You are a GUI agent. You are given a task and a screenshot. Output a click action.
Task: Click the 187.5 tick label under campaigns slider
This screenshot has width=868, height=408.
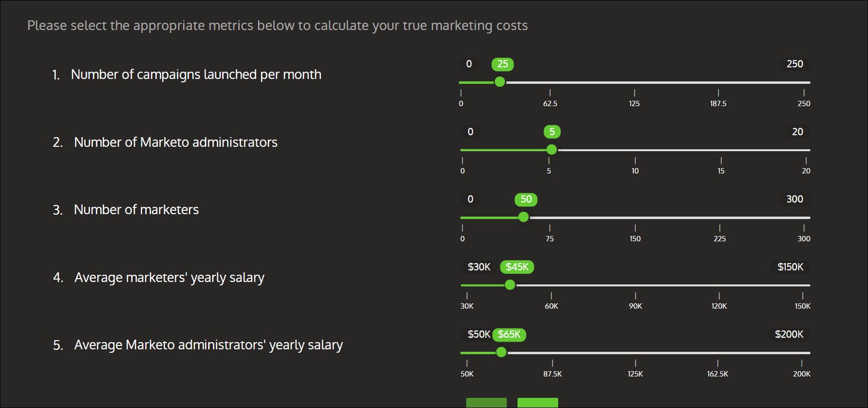tap(718, 104)
